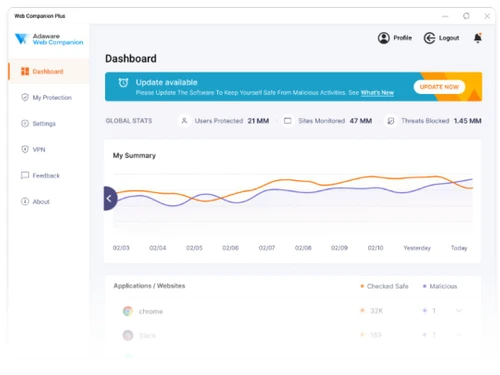Click the Feedback speech bubble icon
Screen dimensions: 500x375
point(25,175)
